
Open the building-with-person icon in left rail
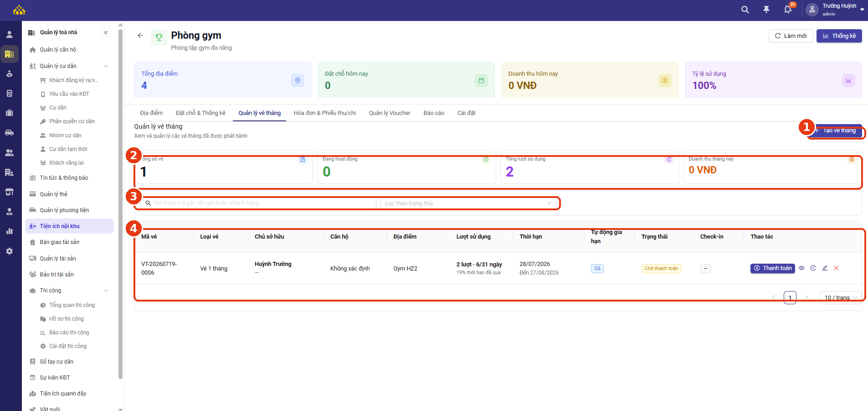click(x=9, y=172)
